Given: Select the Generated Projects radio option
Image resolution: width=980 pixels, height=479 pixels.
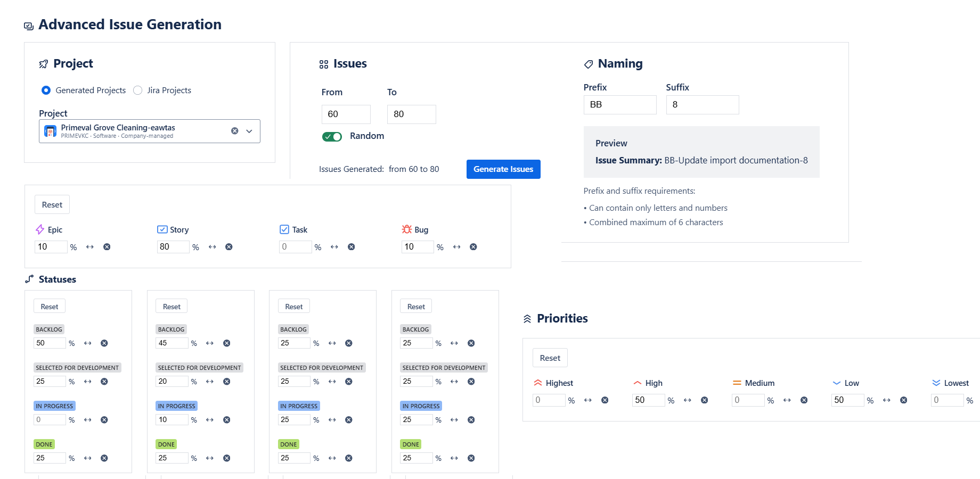Looking at the screenshot, I should pos(46,90).
